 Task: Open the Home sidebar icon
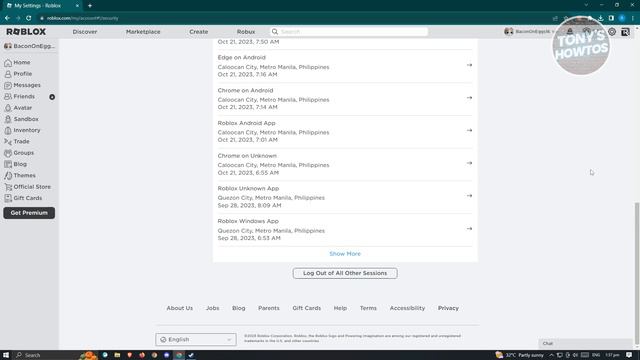pos(8,62)
